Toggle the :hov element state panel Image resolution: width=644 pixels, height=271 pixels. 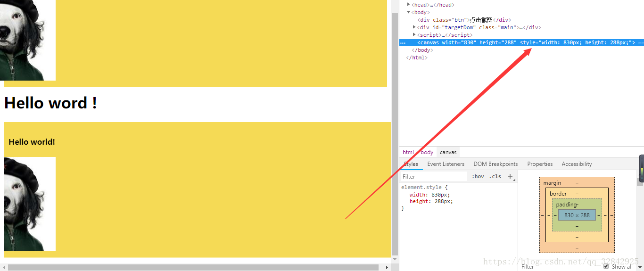coord(478,176)
